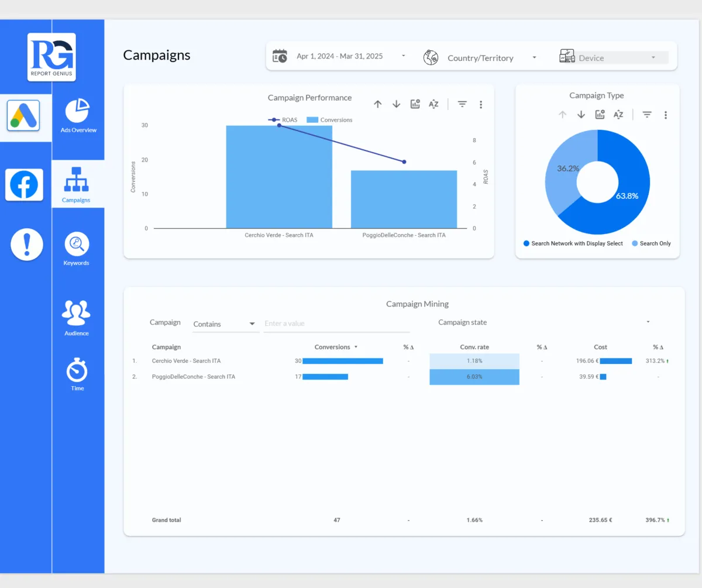Open the Facebook section icon
702x588 pixels.
(24, 185)
